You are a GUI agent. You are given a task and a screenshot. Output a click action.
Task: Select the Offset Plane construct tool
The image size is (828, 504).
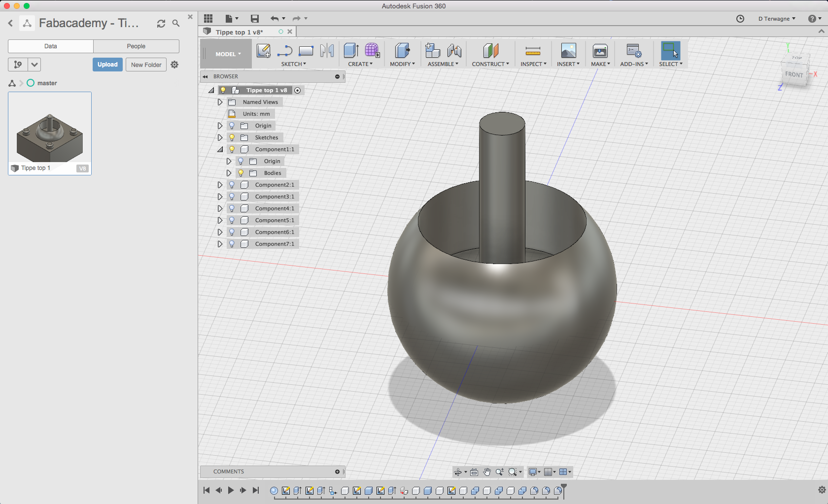490,51
